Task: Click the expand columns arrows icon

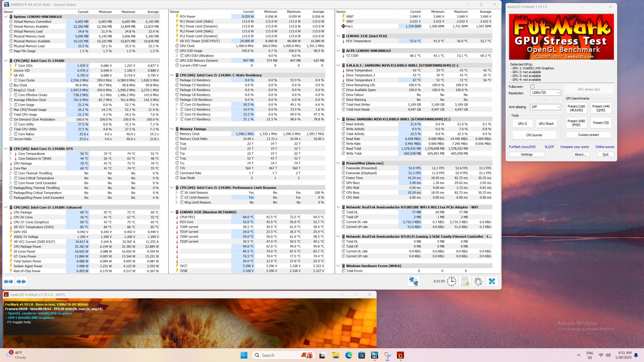Action: click(8, 282)
